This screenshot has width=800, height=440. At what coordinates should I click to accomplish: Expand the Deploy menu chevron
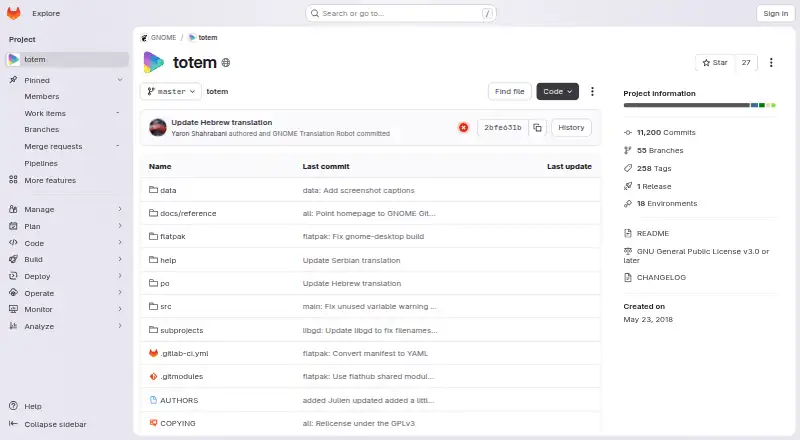[120, 276]
